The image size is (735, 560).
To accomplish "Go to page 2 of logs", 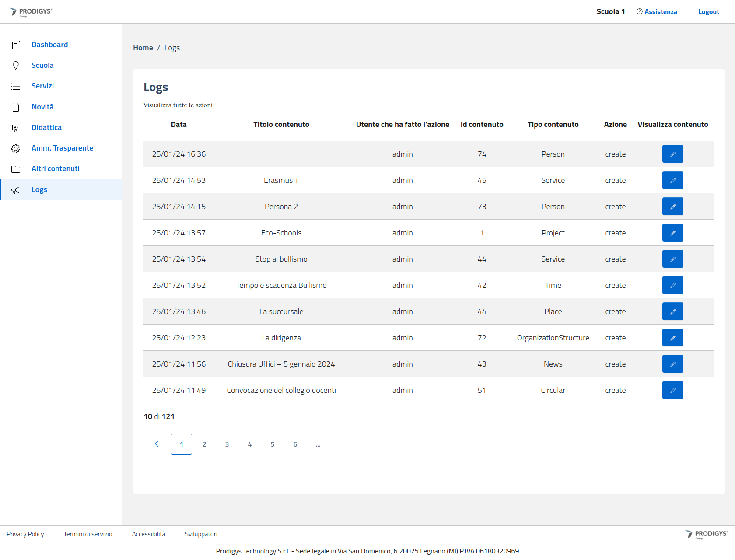I will point(204,444).
